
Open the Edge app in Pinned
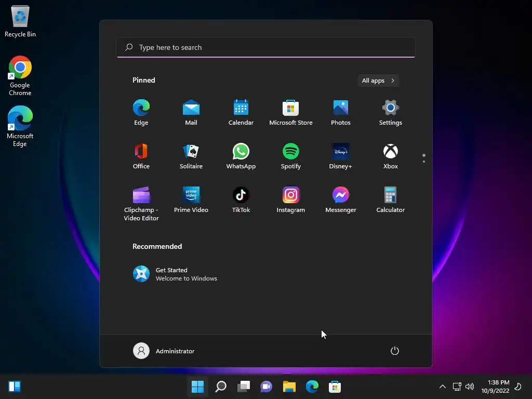coord(141,113)
